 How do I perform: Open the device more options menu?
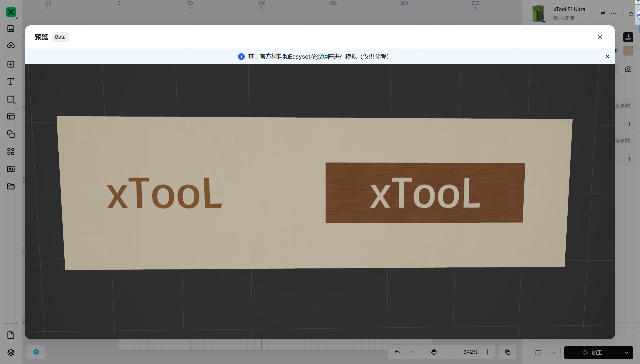(614, 14)
